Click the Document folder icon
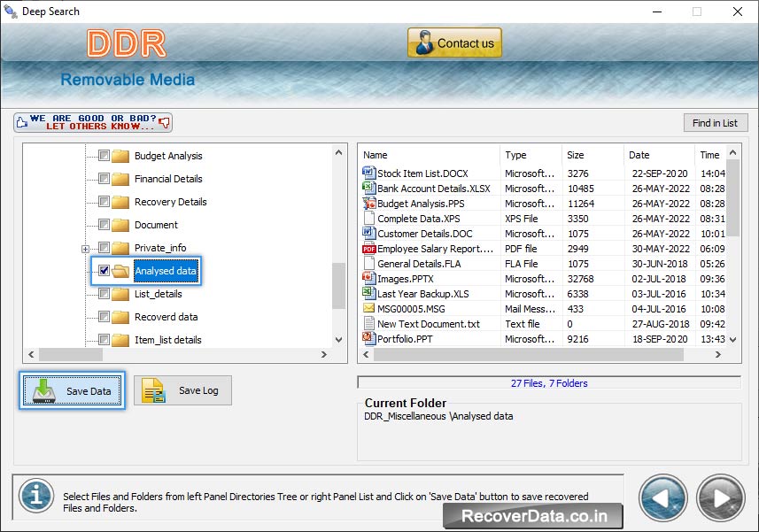The height and width of the screenshot is (532, 759). (x=120, y=225)
